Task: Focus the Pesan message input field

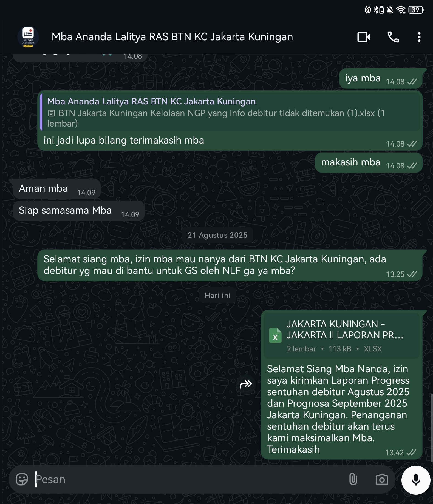Action: click(189, 479)
